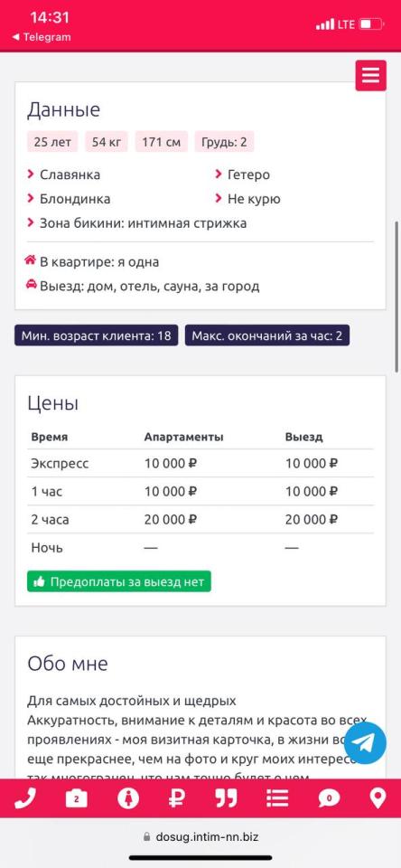Image resolution: width=401 pixels, height=868 pixels.
Task: Tap the map location pin icon
Action: point(378,798)
